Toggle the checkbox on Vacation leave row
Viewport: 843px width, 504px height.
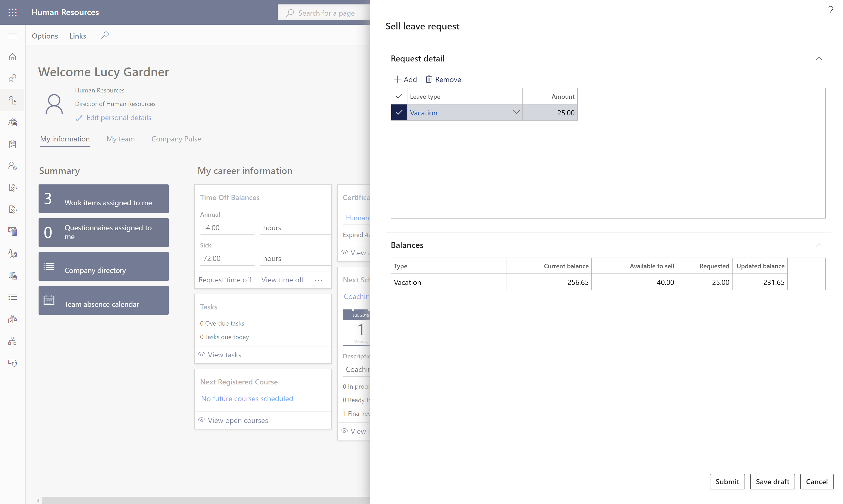tap(398, 112)
